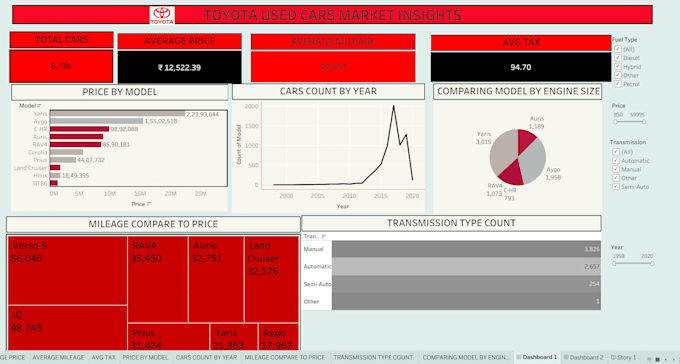Screen dimensions: 680x364
Task: Toggle Other under Transmission filter
Action: (616, 178)
